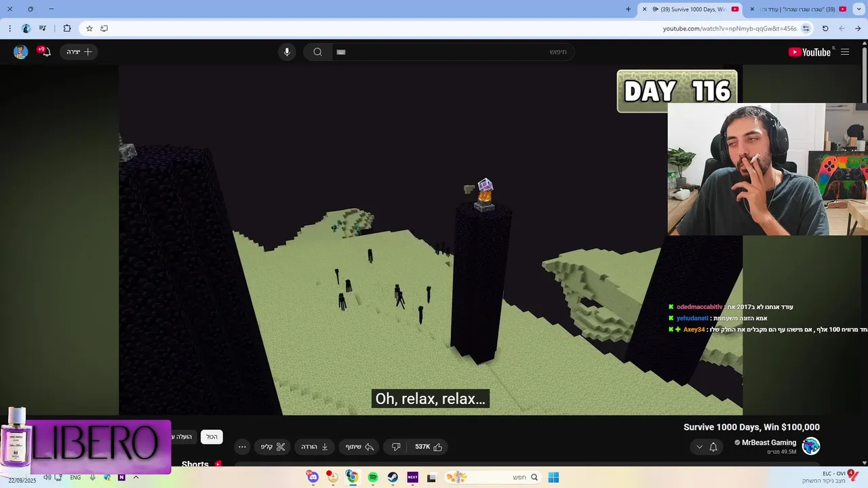Click chat username 'odedmaccabitlv' in overlay
This screenshot has width=868, height=488.
coord(700,307)
